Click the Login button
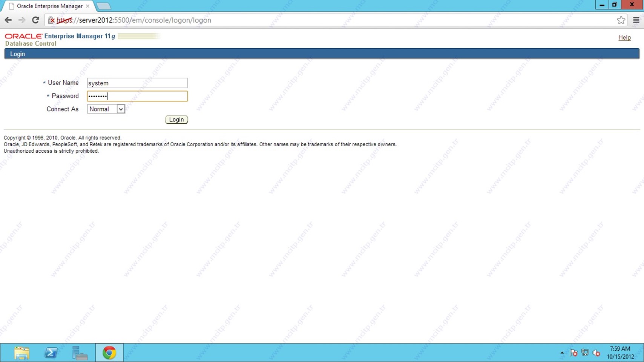 [176, 120]
